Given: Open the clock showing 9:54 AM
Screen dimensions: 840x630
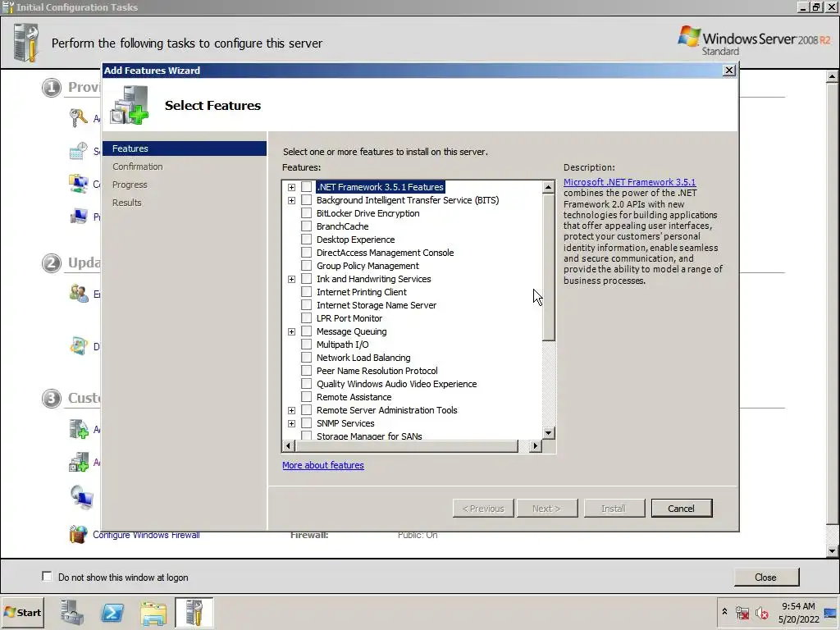Looking at the screenshot, I should pos(798,612).
